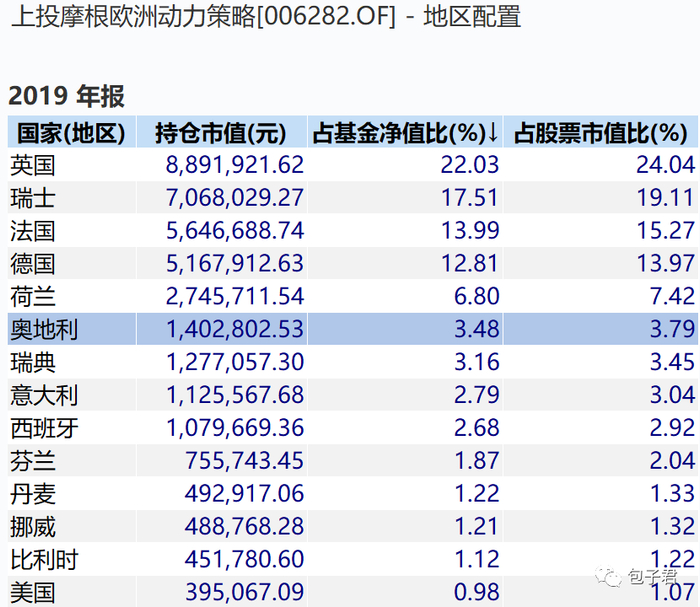The height and width of the screenshot is (607, 700).
Task: Click the 持仓市值(元) column header
Action: coord(221,133)
